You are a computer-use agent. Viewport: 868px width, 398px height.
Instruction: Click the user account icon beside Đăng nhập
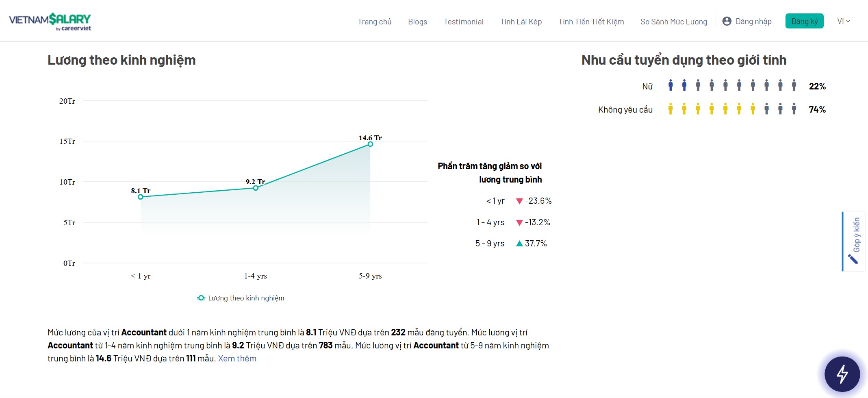727,21
